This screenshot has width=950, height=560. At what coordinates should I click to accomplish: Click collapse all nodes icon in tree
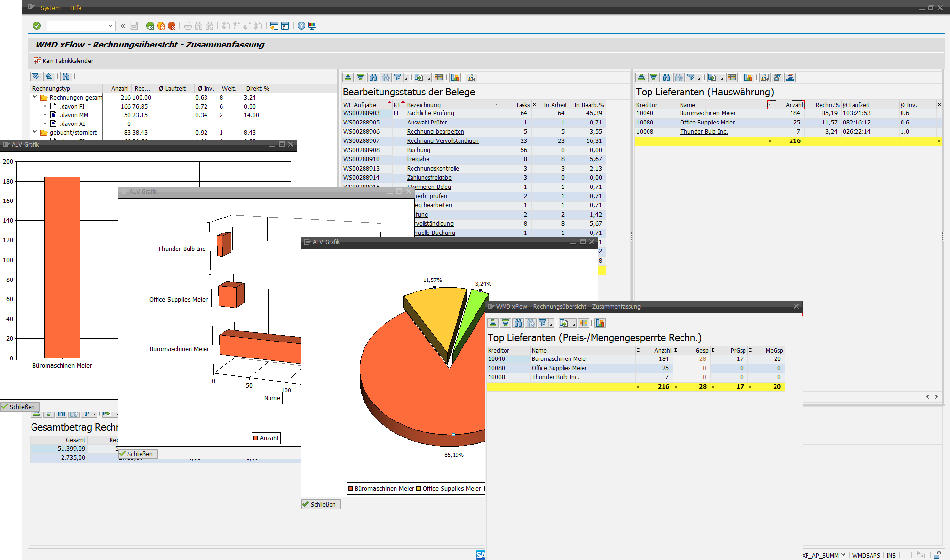click(x=49, y=77)
